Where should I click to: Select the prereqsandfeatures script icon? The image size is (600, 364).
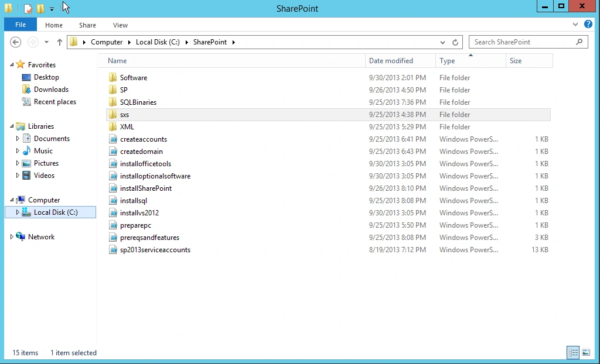113,238
